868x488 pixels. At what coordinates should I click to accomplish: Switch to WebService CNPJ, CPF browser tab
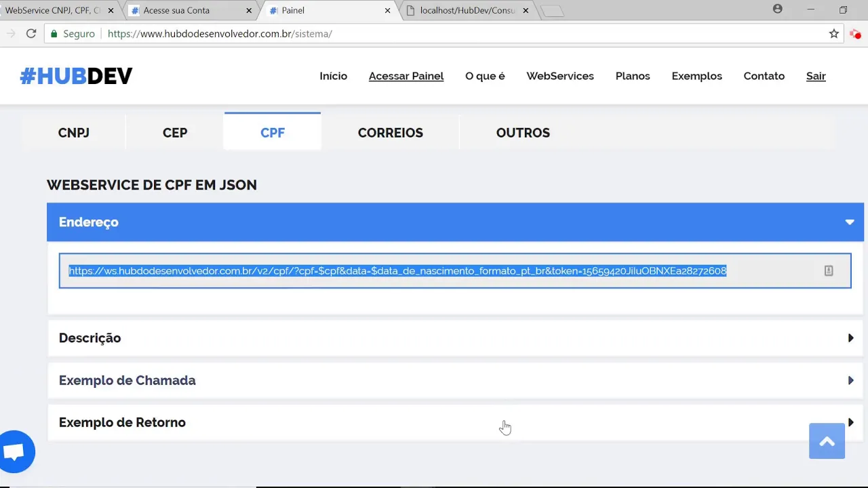(x=53, y=11)
